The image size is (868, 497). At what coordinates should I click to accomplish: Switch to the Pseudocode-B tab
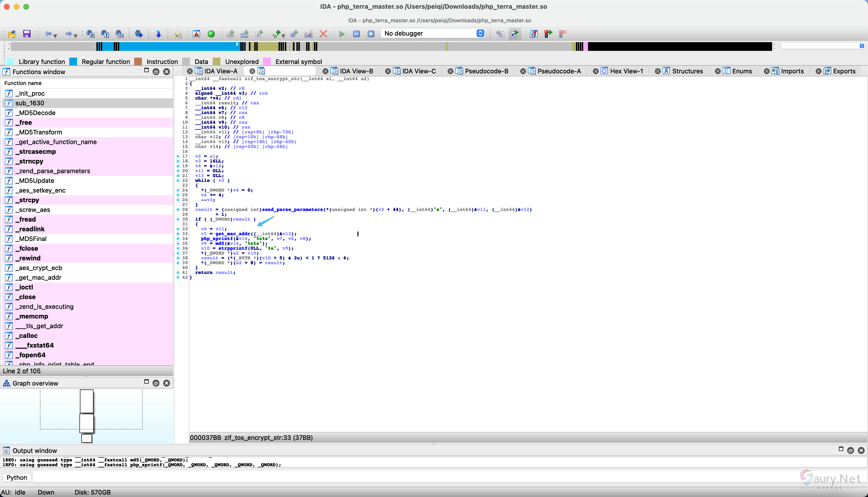coord(486,71)
